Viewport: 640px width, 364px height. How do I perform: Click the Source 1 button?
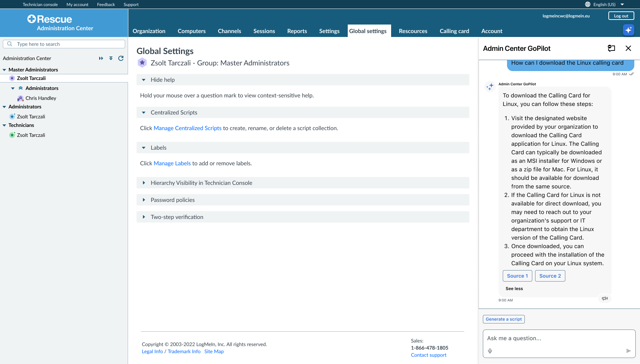pyautogui.click(x=517, y=276)
